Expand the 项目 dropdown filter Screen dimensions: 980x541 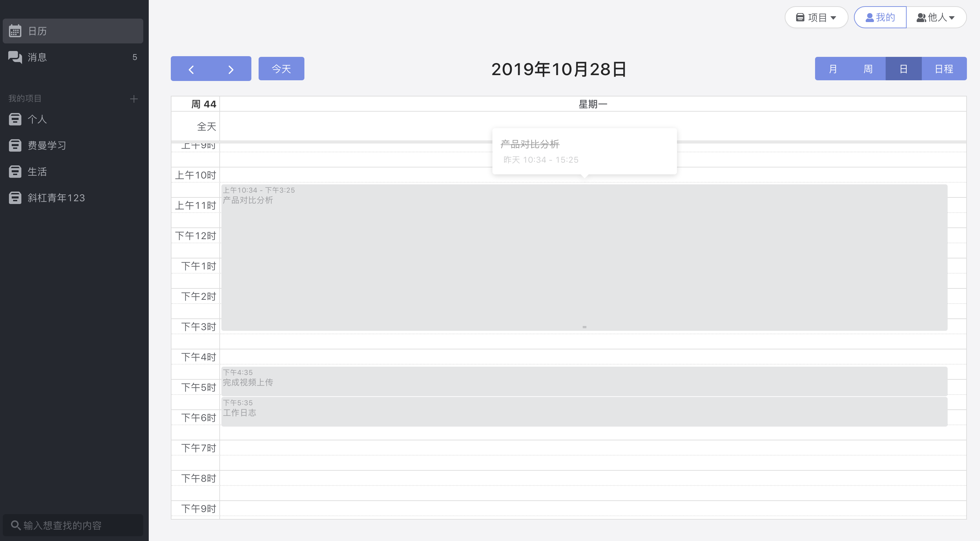click(816, 18)
